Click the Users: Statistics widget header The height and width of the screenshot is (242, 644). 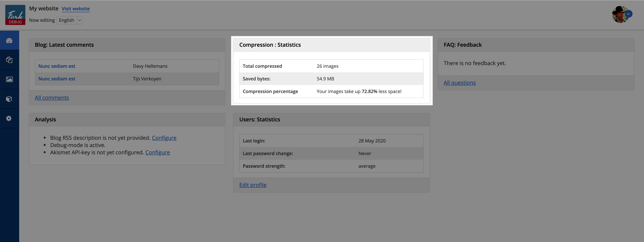(260, 119)
